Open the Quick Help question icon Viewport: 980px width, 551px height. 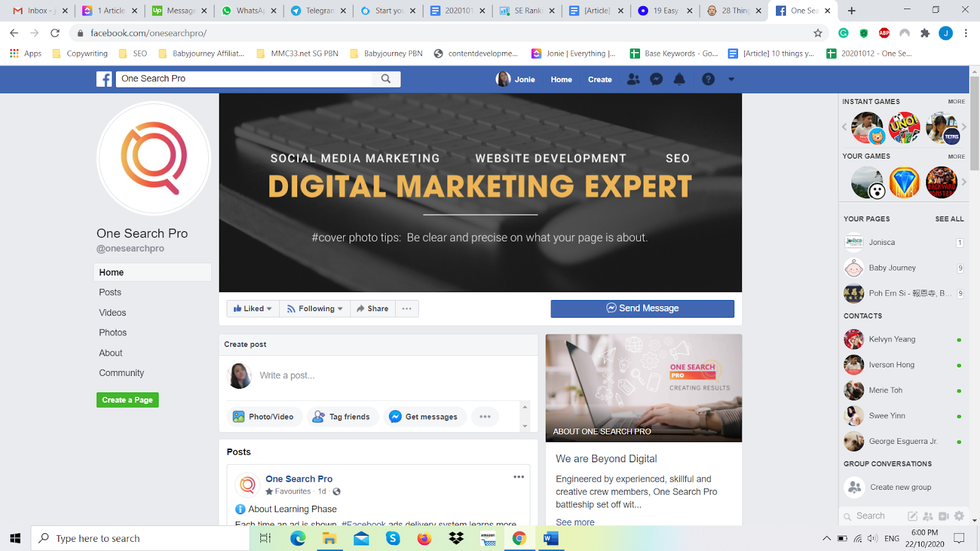coord(708,79)
